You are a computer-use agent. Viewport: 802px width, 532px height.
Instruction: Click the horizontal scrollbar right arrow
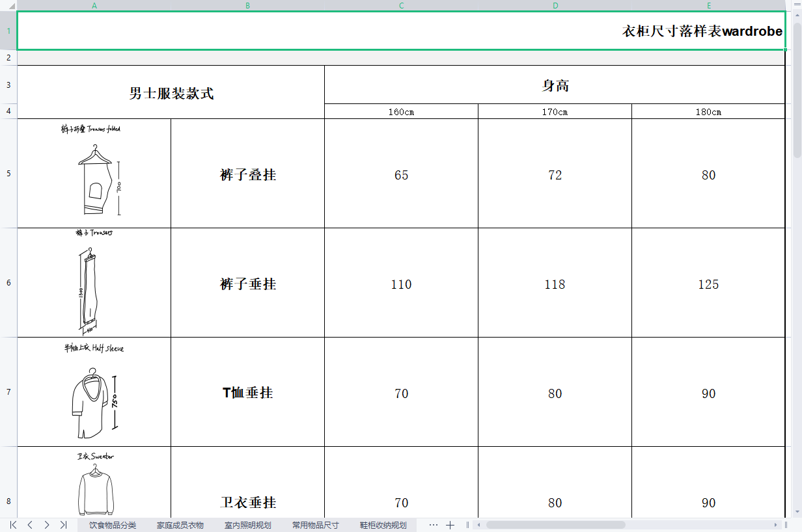click(776, 525)
